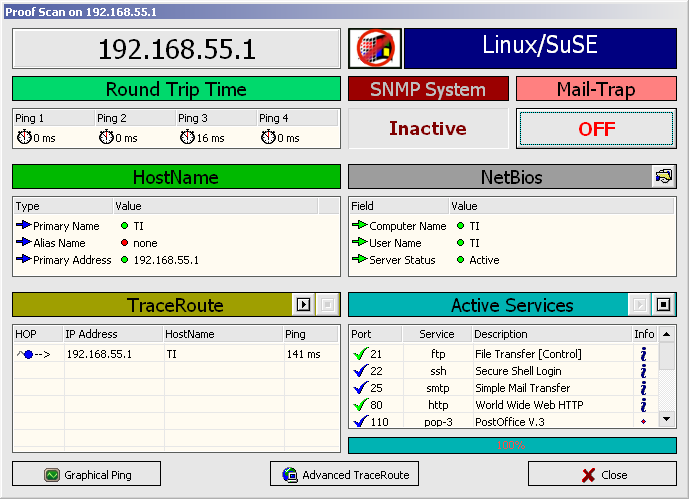This screenshot has height=499, width=689.
Task: Click the green checkmark for port 80
Action: point(360,405)
